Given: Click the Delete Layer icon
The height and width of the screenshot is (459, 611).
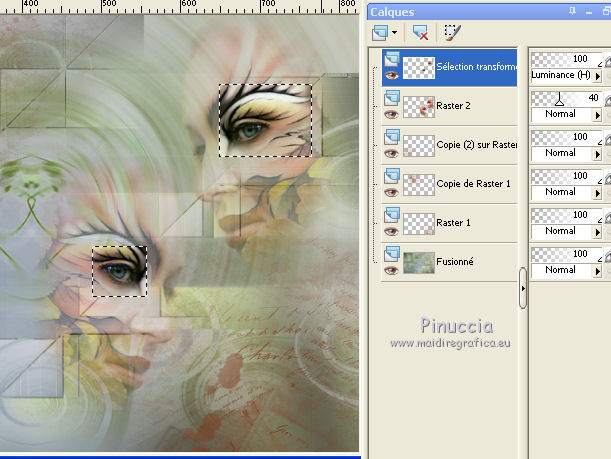Looking at the screenshot, I should [x=420, y=33].
